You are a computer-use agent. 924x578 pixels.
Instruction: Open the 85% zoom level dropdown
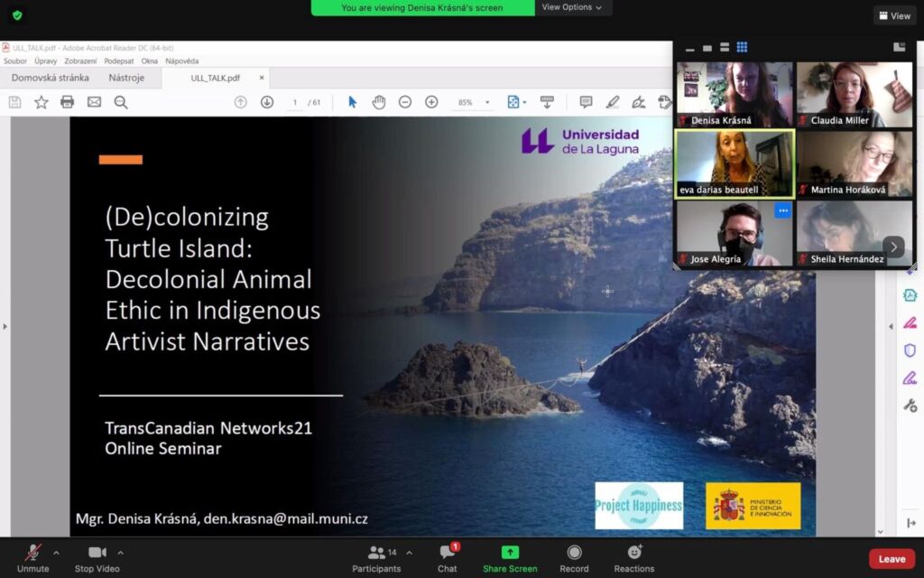pyautogui.click(x=488, y=103)
